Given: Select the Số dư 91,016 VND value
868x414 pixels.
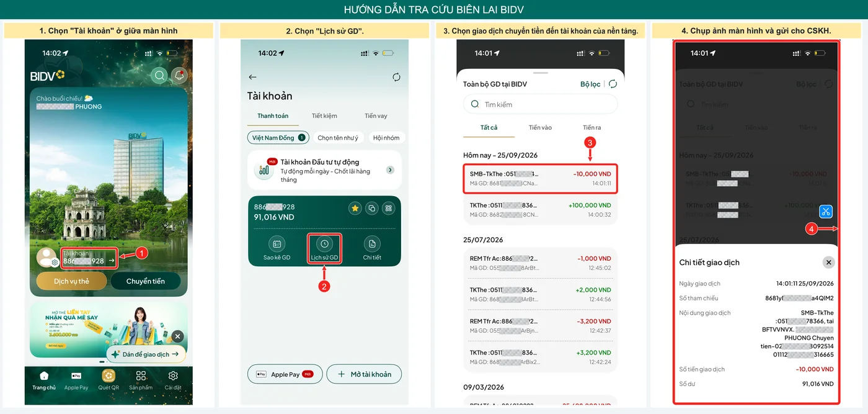Looking at the screenshot, I should 818,384.
